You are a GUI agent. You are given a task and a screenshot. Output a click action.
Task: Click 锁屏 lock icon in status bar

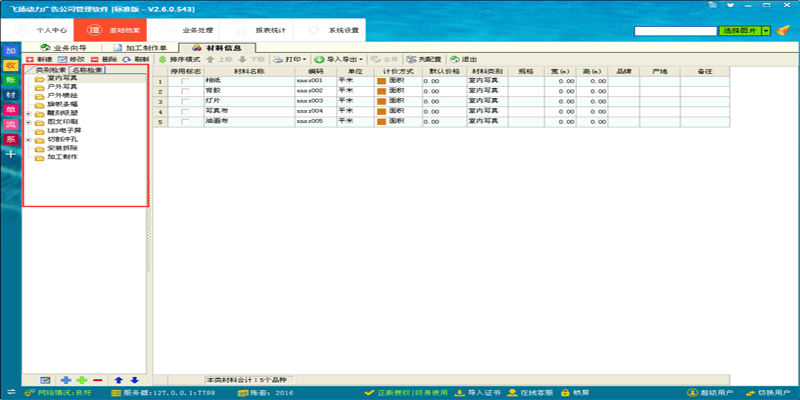coord(566,392)
